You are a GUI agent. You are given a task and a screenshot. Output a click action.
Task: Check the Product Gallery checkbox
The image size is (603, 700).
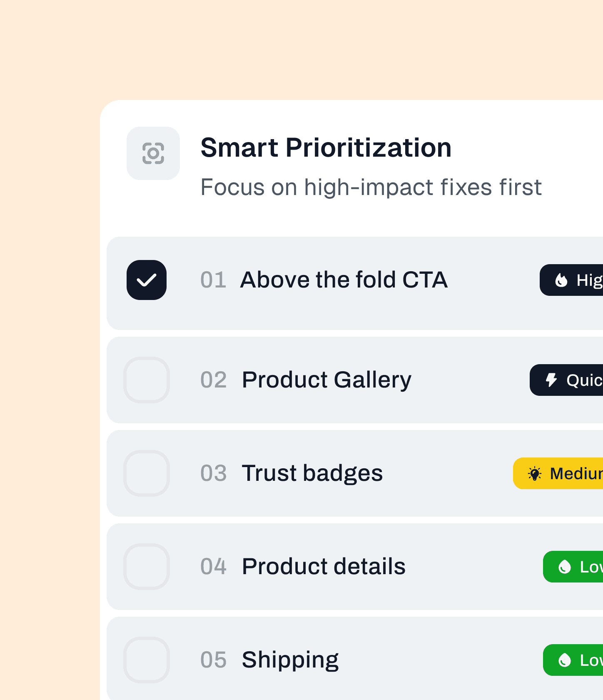[147, 380]
